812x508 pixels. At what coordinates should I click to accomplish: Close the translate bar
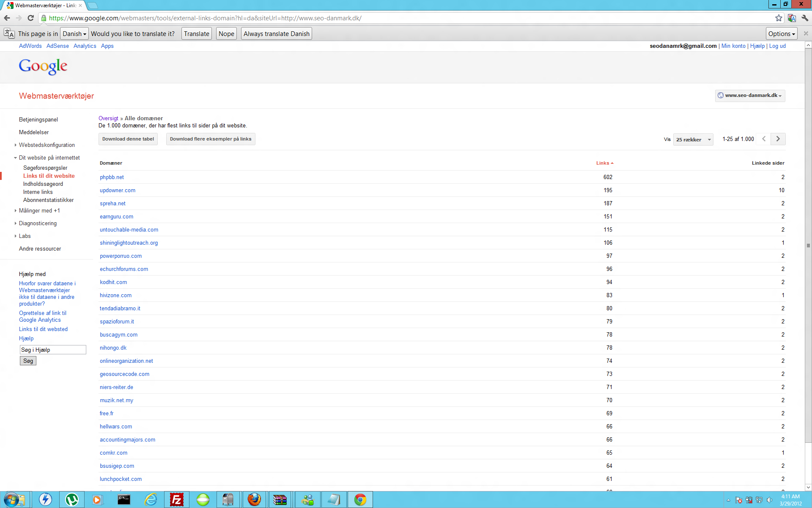coord(806,33)
